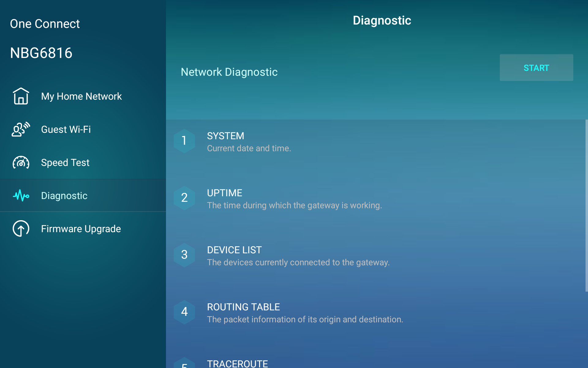Click hexagon badge number 4
Viewport: 588px width, 368px height.
[x=184, y=312]
